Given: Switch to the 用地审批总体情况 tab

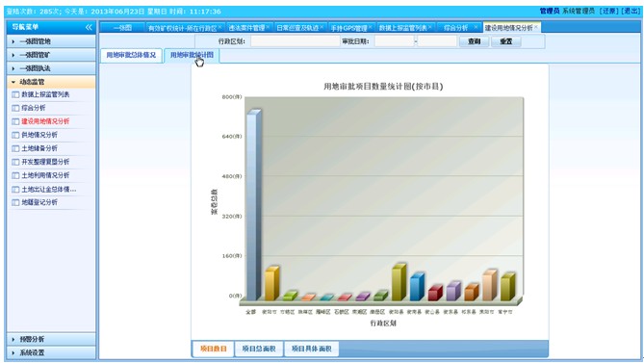Looking at the screenshot, I should pyautogui.click(x=131, y=55).
